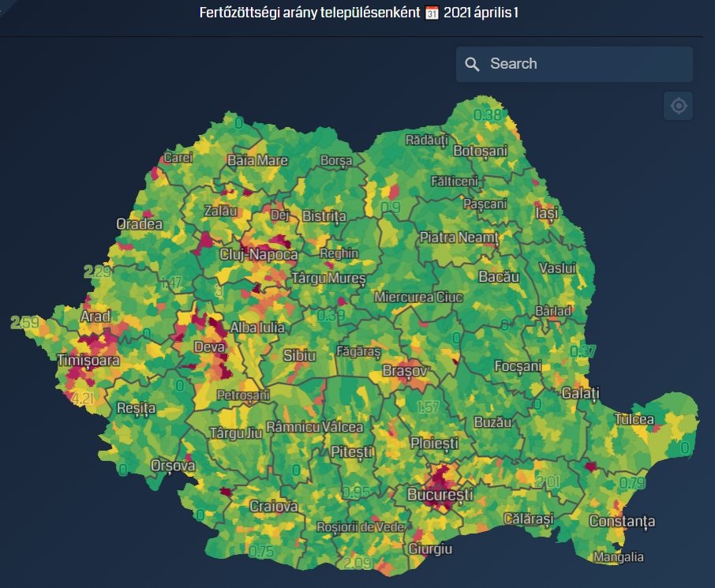The height and width of the screenshot is (588, 715).
Task: Select the Galați city label
Action: [580, 392]
